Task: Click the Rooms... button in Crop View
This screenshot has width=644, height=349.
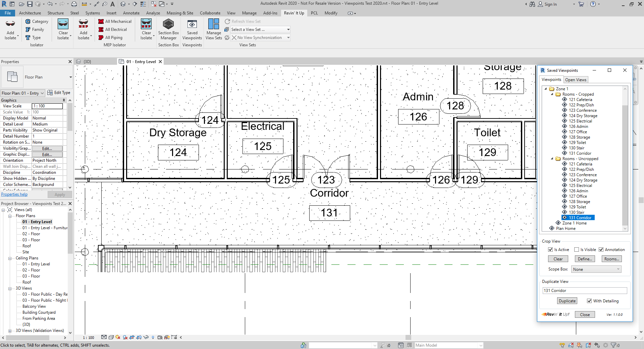Action: (x=612, y=259)
